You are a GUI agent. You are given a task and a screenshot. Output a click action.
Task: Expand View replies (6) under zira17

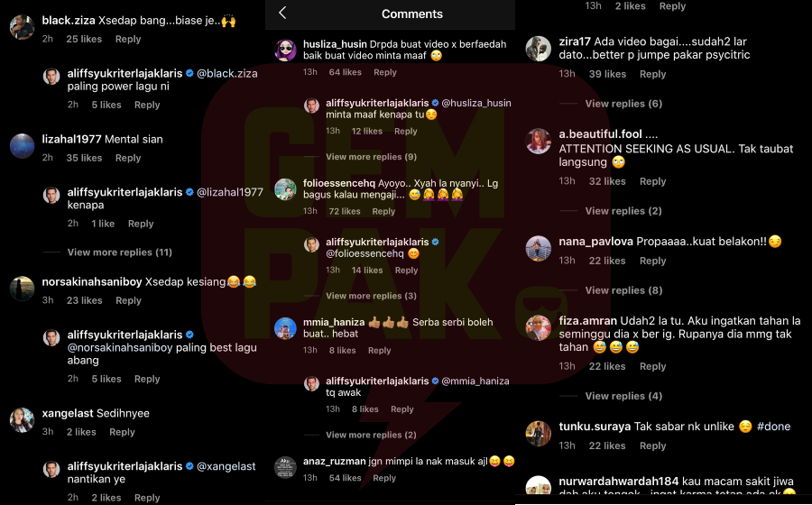(x=623, y=104)
